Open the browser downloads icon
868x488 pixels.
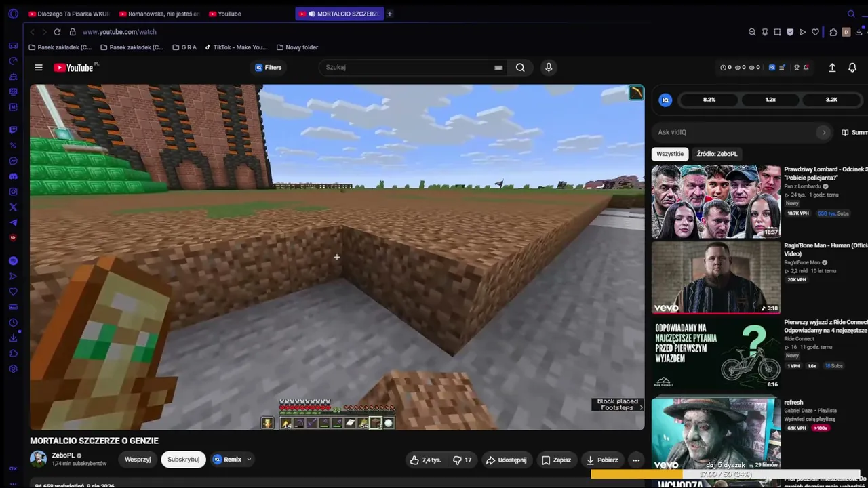(x=860, y=32)
